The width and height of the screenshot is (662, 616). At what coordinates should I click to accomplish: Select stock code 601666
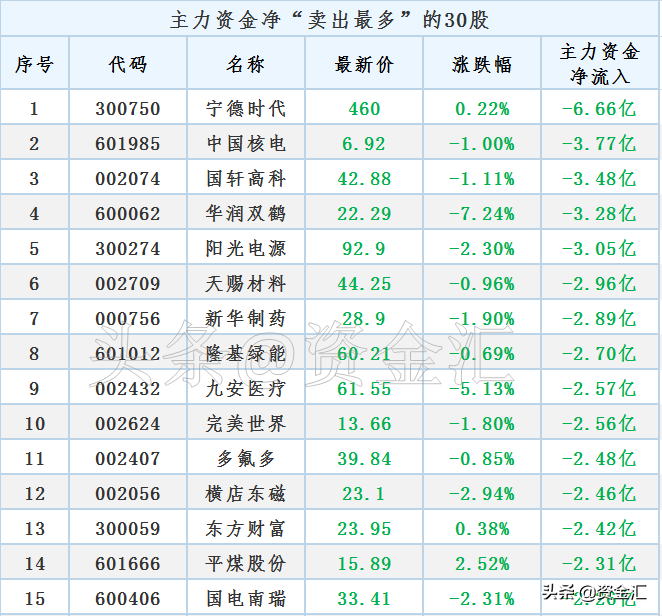click(128, 564)
